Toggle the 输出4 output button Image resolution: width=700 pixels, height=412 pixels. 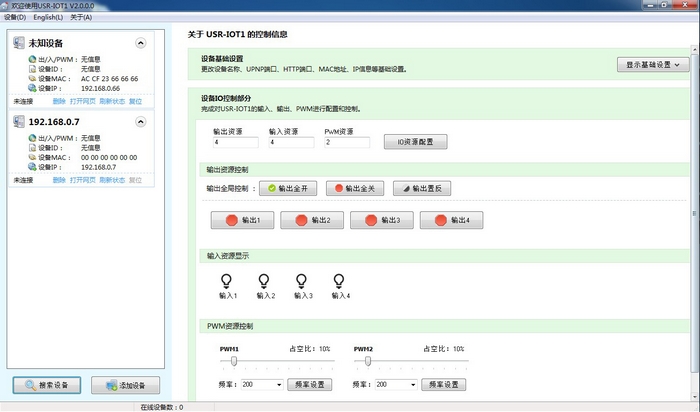click(451, 220)
